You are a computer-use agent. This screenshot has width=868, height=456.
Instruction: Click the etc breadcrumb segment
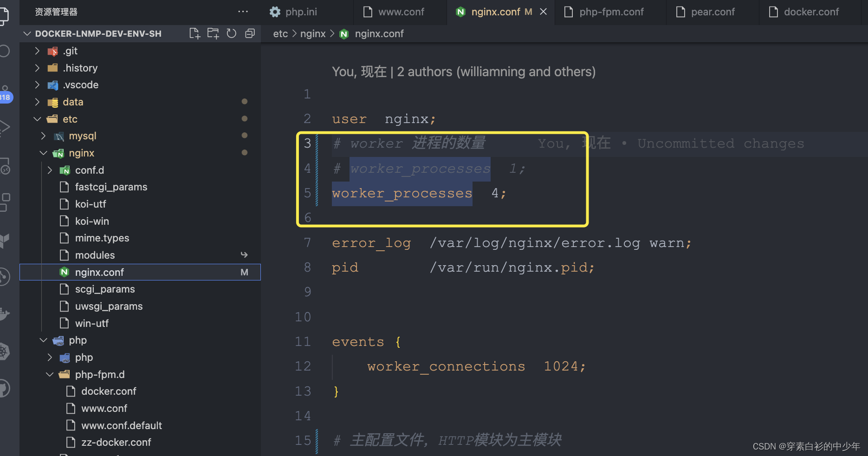280,34
